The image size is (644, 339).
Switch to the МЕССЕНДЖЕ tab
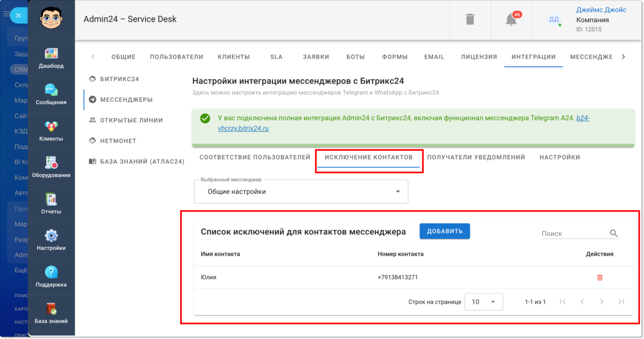591,57
